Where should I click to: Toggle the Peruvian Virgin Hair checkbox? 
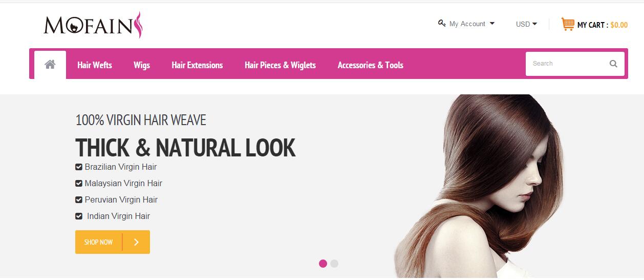tap(79, 199)
